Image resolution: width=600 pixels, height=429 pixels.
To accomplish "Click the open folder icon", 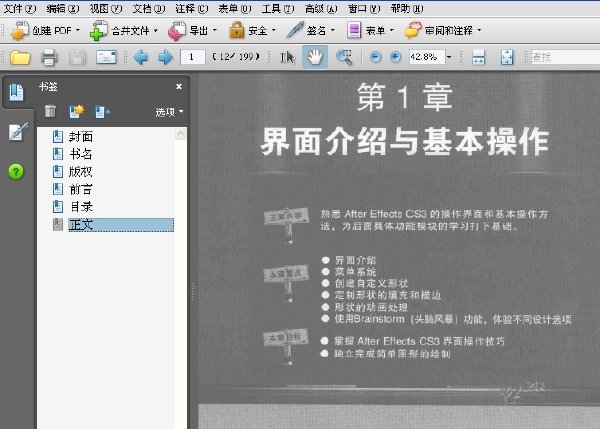I will pos(20,57).
